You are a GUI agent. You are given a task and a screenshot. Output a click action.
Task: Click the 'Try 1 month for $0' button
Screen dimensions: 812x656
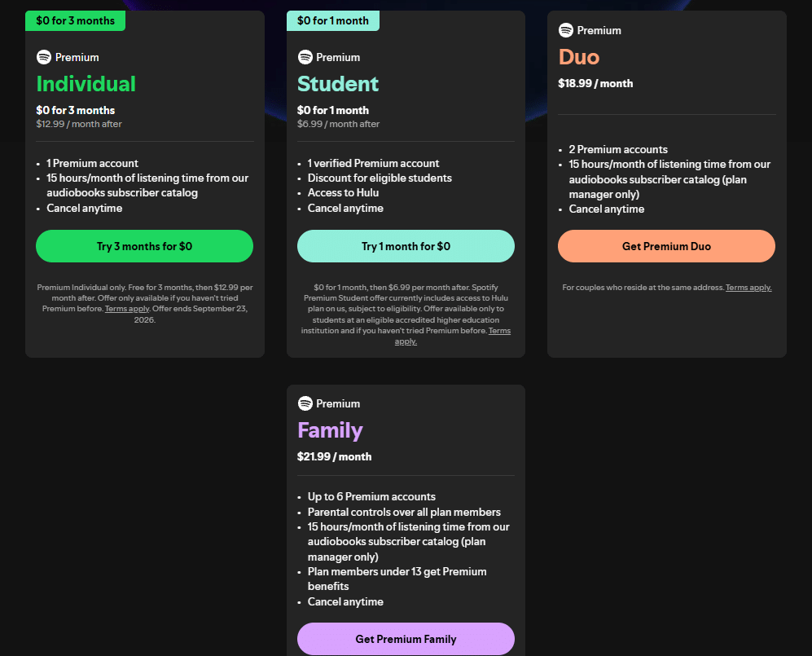click(x=406, y=246)
